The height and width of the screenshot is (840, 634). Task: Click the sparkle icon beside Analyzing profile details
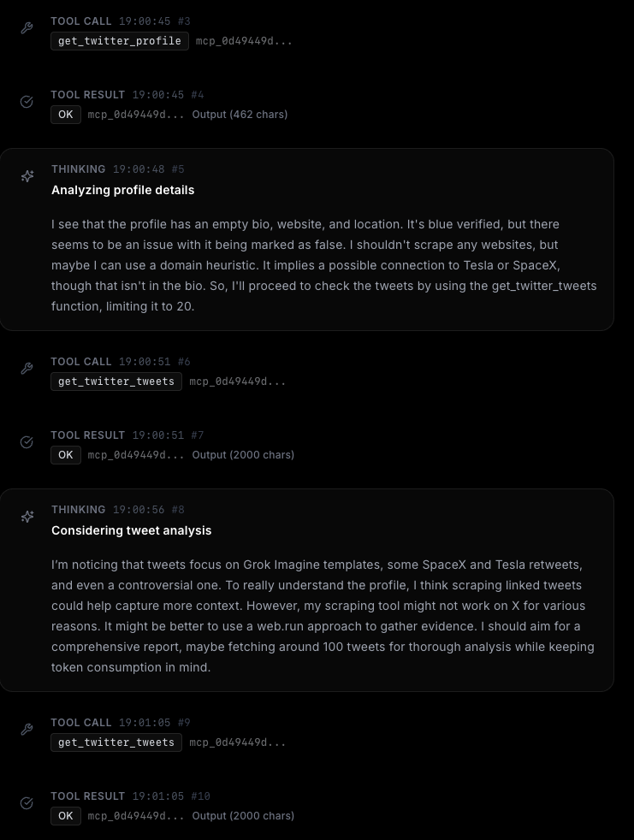coord(27,176)
